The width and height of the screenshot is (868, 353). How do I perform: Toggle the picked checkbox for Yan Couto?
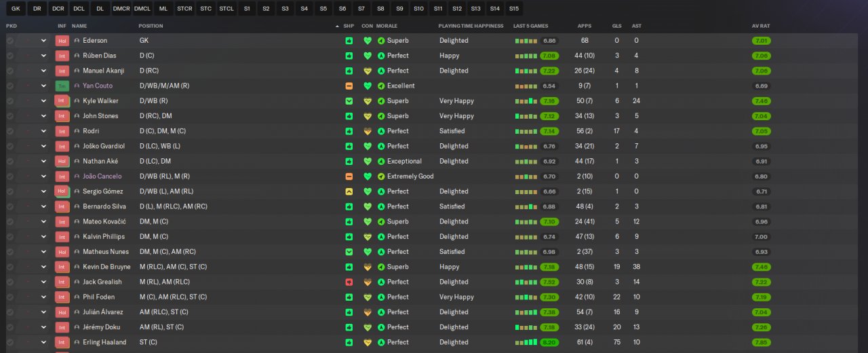[x=9, y=86]
